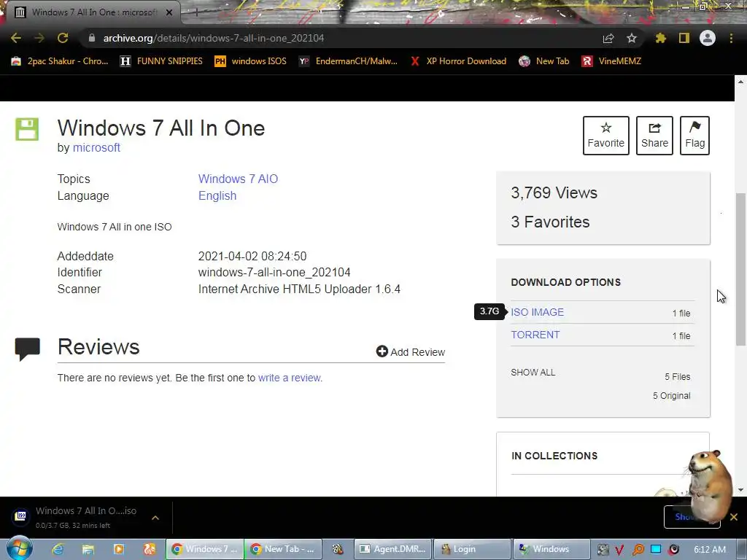Viewport: 747px width, 560px height.
Task: Switch to the New Tab Chrome taskbar window
Action: (x=283, y=549)
